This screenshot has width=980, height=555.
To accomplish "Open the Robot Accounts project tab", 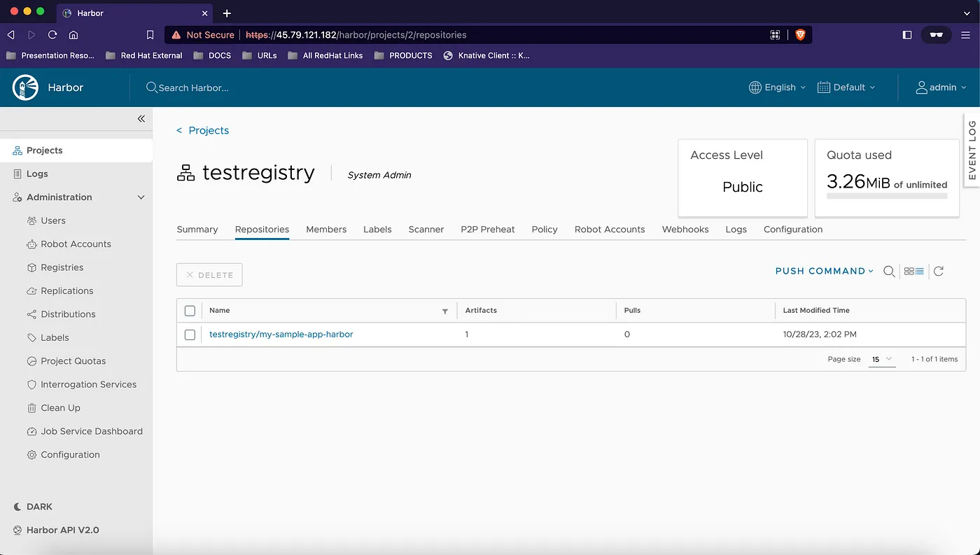I will pos(609,230).
